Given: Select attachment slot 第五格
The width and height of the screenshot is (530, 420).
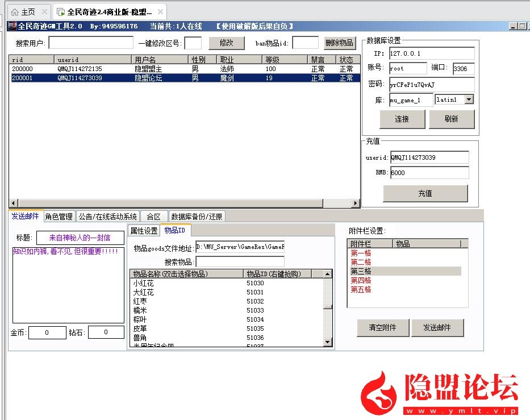Looking at the screenshot, I should [x=361, y=289].
